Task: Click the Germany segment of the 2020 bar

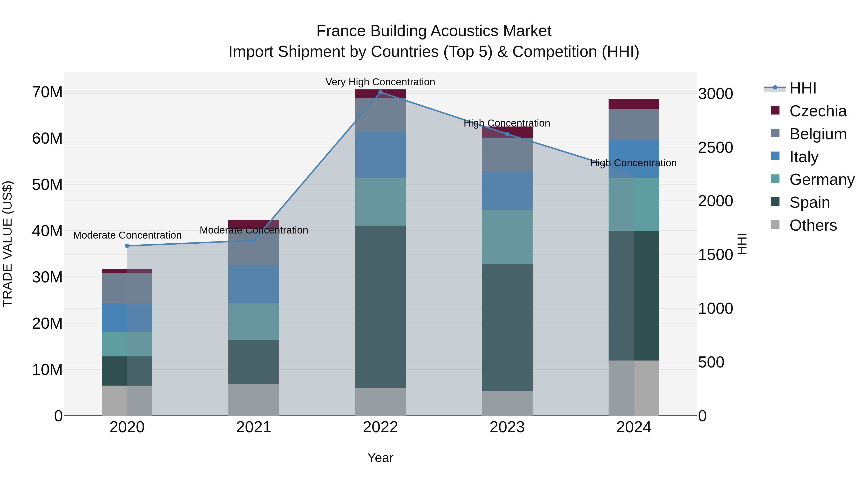Action: coord(127,344)
